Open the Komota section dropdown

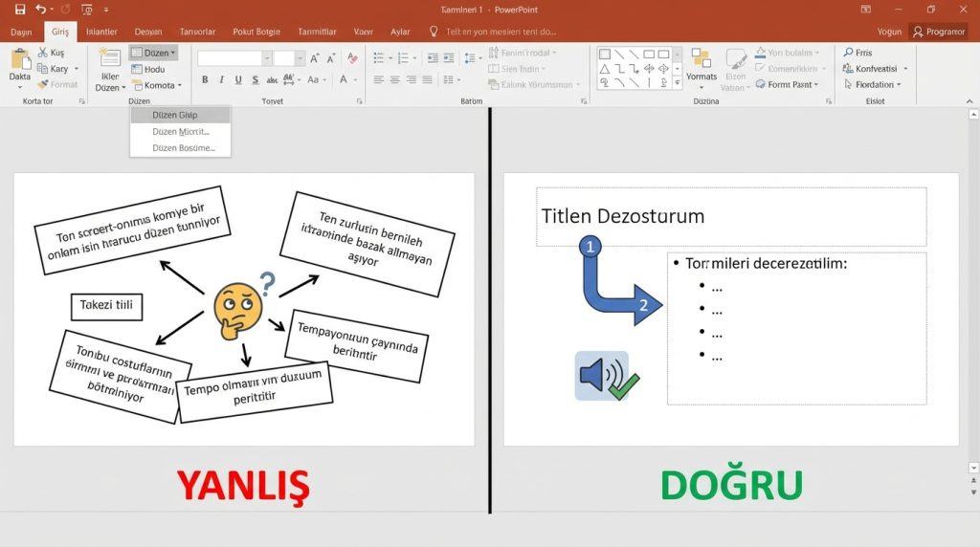point(156,85)
